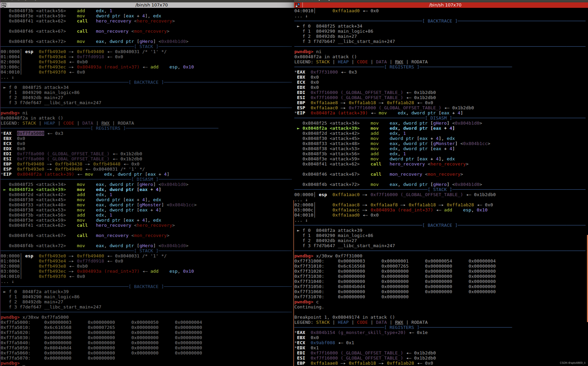The width and height of the screenshot is (588, 366).
Task: Click stack entry 0xffa1aac8 in right pane
Action: pos(346,205)
